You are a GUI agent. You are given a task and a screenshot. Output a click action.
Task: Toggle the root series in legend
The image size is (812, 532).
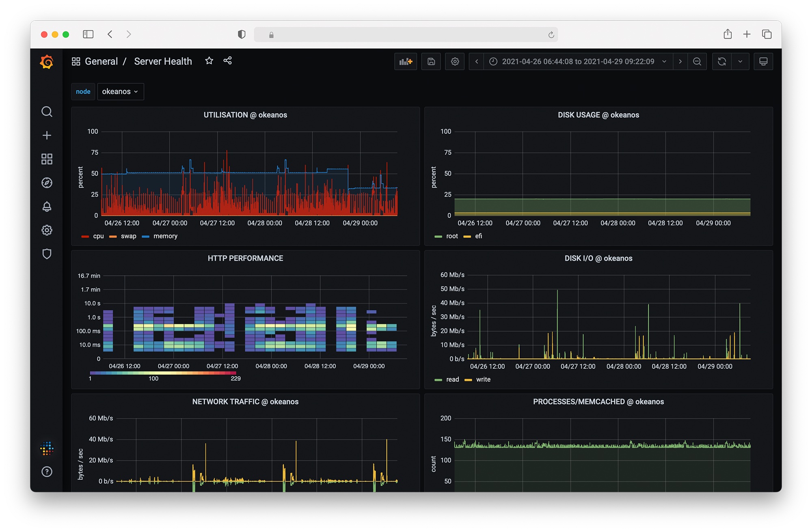click(452, 236)
